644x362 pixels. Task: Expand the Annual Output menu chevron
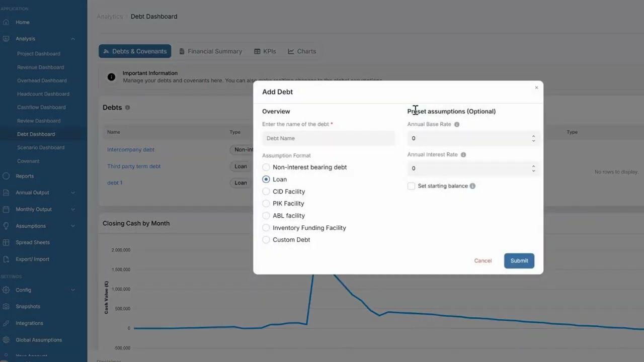(x=73, y=193)
